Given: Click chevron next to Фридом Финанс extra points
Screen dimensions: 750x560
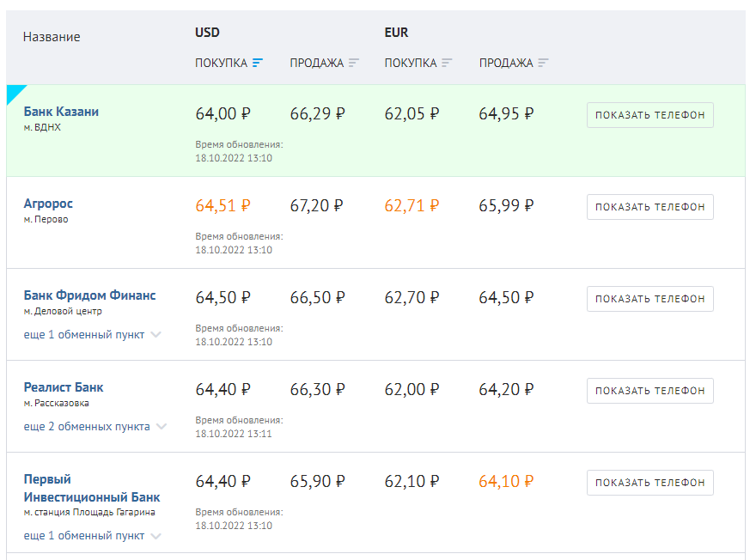Looking at the screenshot, I should [156, 335].
